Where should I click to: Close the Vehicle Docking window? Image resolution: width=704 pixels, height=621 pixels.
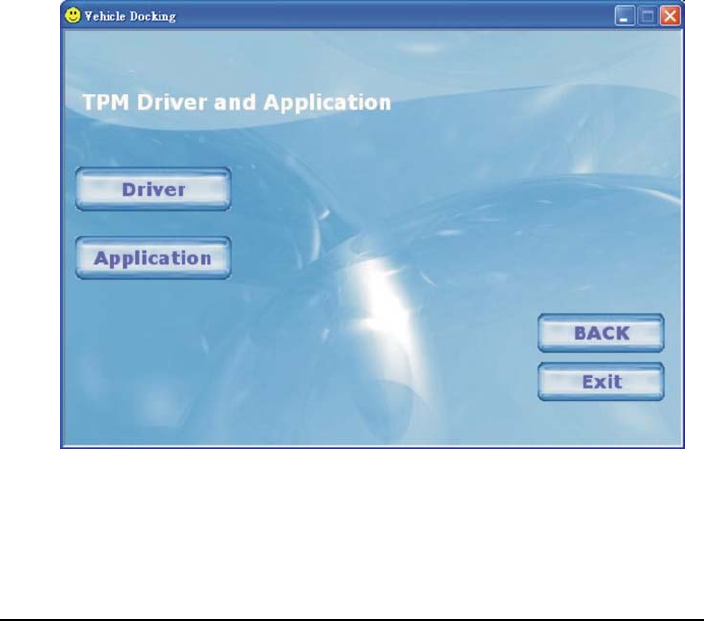[x=670, y=16]
